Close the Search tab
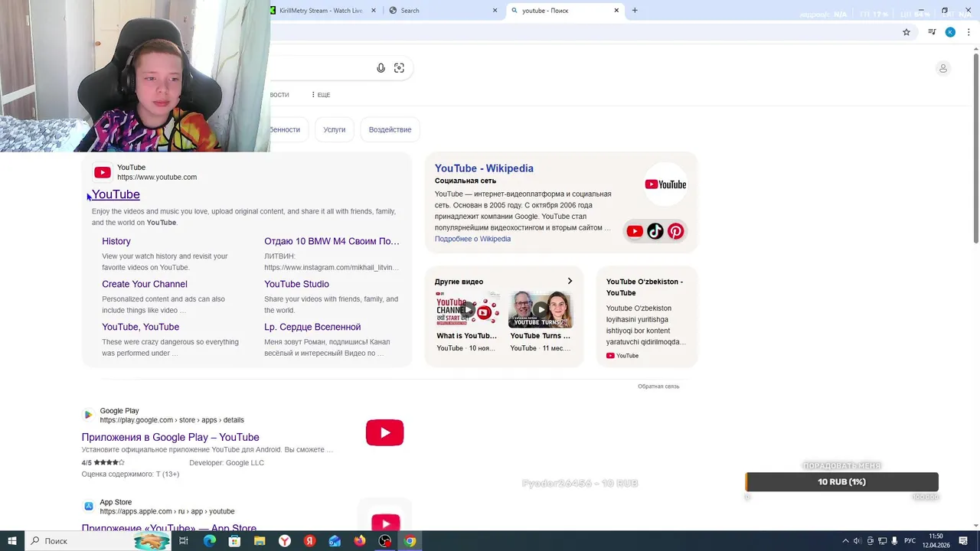This screenshot has width=980, height=551. pyautogui.click(x=495, y=11)
